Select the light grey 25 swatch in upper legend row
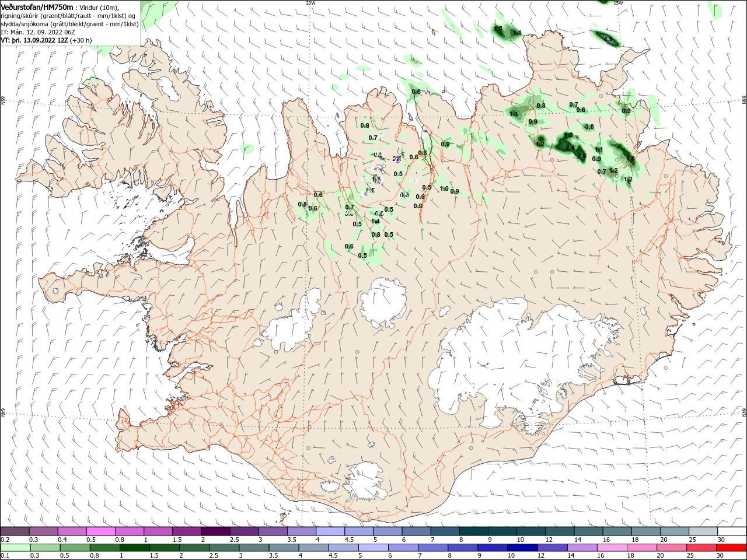Screen dimensions: 747x560 (703, 531)
